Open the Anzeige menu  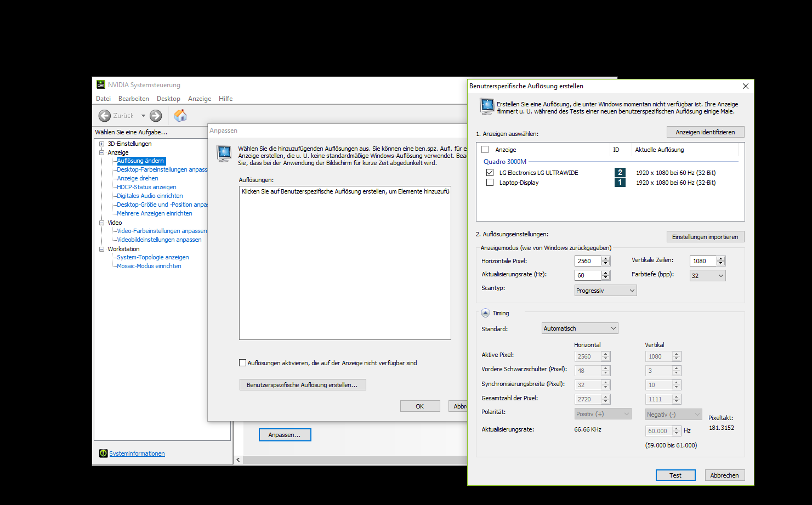click(200, 99)
